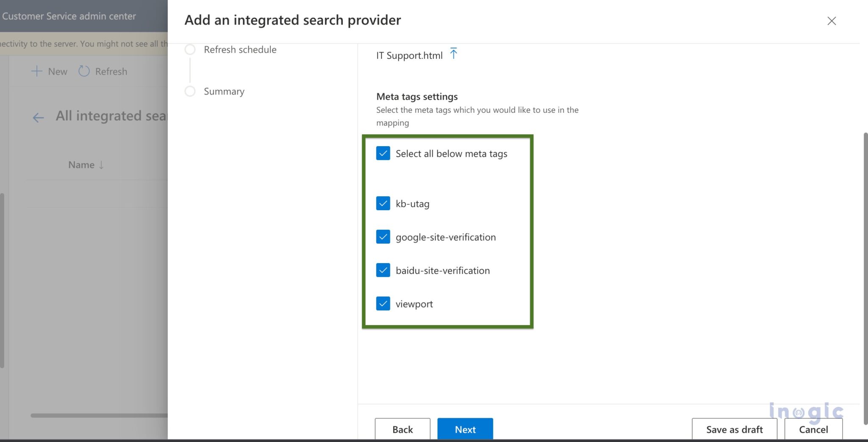Cancel adding the search provider
Screen dimensions: 868x442
(813, 429)
